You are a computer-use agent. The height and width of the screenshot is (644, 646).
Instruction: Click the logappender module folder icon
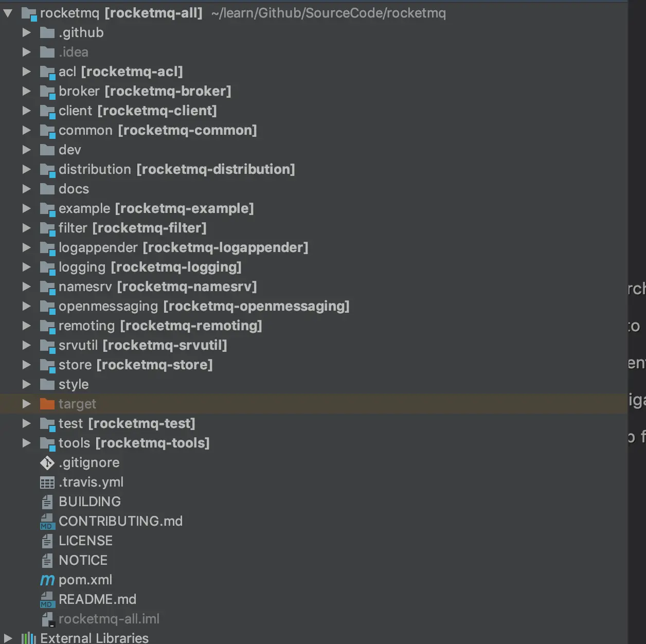click(x=48, y=248)
